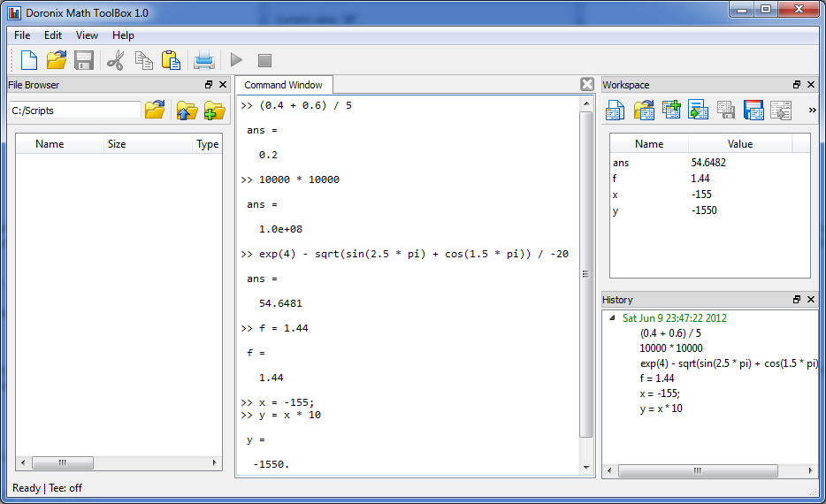This screenshot has width=826, height=504.
Task: Collapse the Sat Jun 9 history session
Action: [x=612, y=318]
